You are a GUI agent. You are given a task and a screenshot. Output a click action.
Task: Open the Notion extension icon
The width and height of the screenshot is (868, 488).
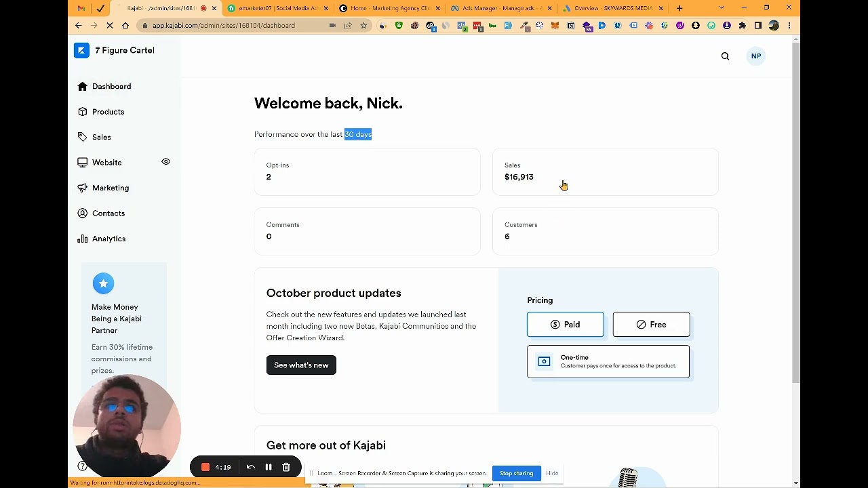pyautogui.click(x=571, y=25)
